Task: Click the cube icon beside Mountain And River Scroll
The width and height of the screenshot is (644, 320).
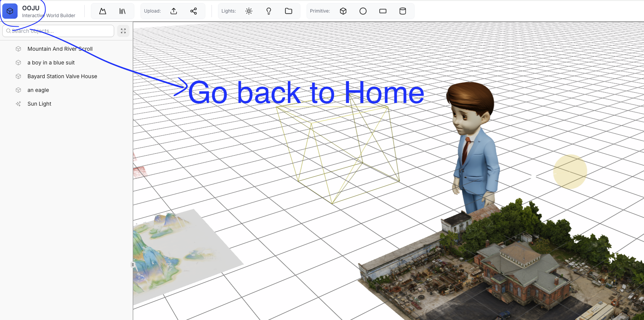Action: tap(18, 49)
